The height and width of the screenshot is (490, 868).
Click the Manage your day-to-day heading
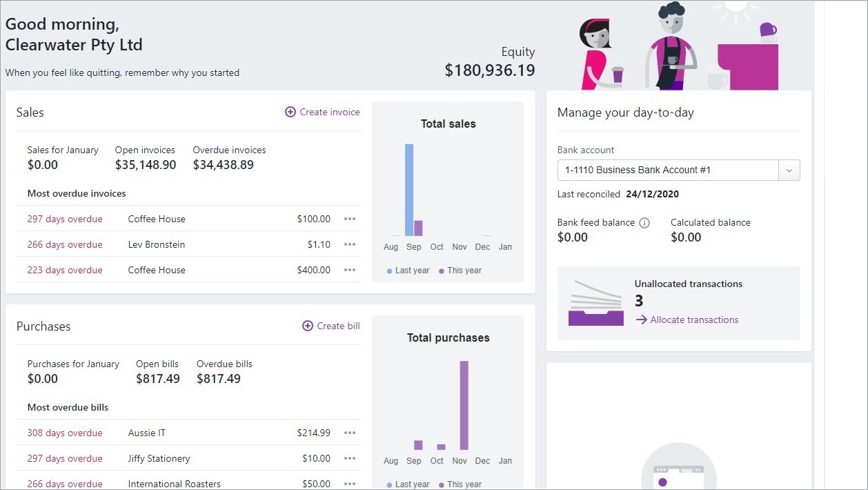pyautogui.click(x=626, y=112)
